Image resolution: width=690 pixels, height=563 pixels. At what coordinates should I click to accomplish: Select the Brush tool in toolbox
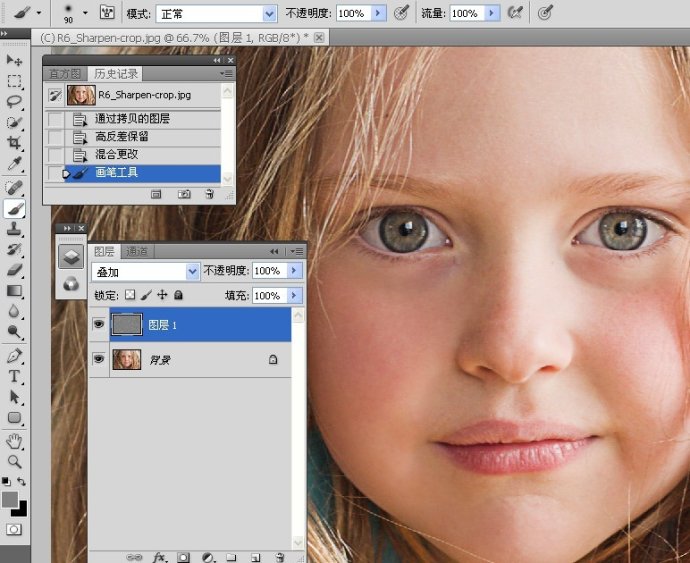tap(14, 208)
